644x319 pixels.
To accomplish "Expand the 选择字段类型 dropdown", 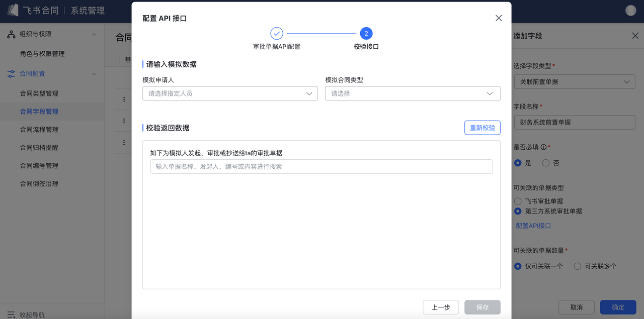I will coord(575,81).
